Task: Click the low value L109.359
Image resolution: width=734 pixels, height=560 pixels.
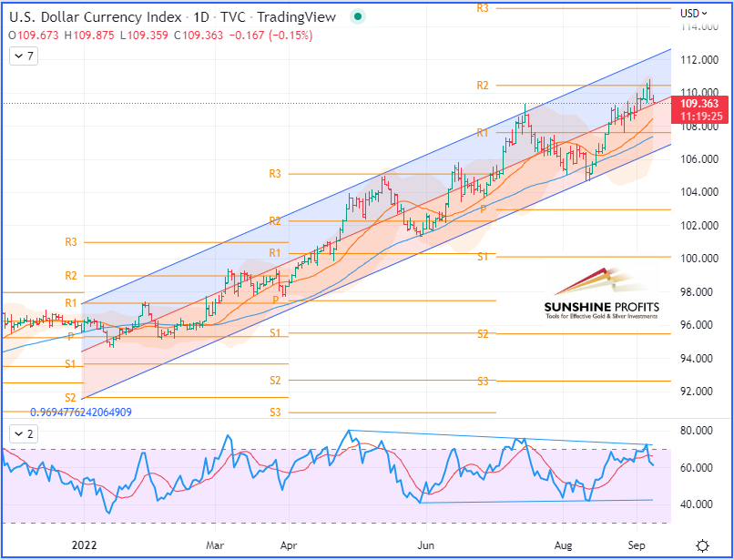Action: pyautogui.click(x=144, y=36)
